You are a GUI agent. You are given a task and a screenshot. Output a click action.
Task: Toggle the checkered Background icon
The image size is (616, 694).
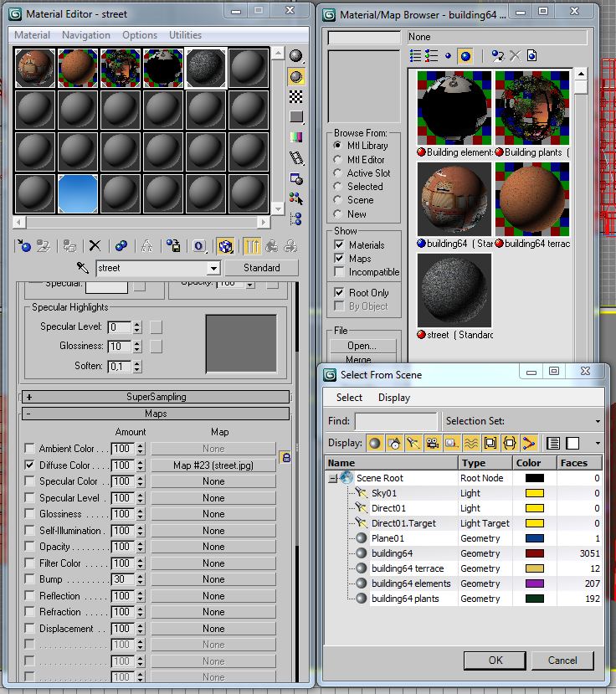coord(296,96)
